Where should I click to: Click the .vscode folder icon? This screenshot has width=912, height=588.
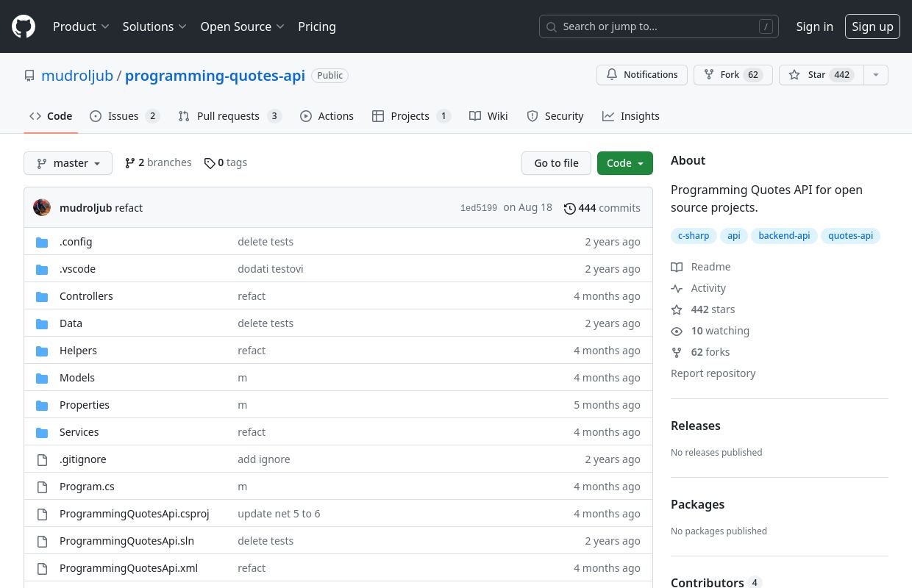tap(42, 269)
